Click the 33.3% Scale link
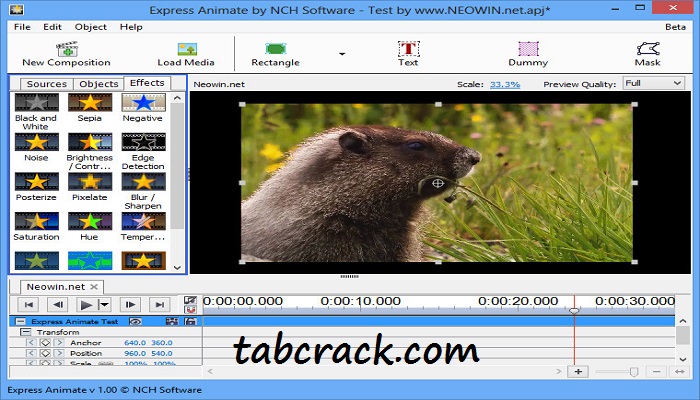Screen dimensions: 700x400 tap(505, 84)
